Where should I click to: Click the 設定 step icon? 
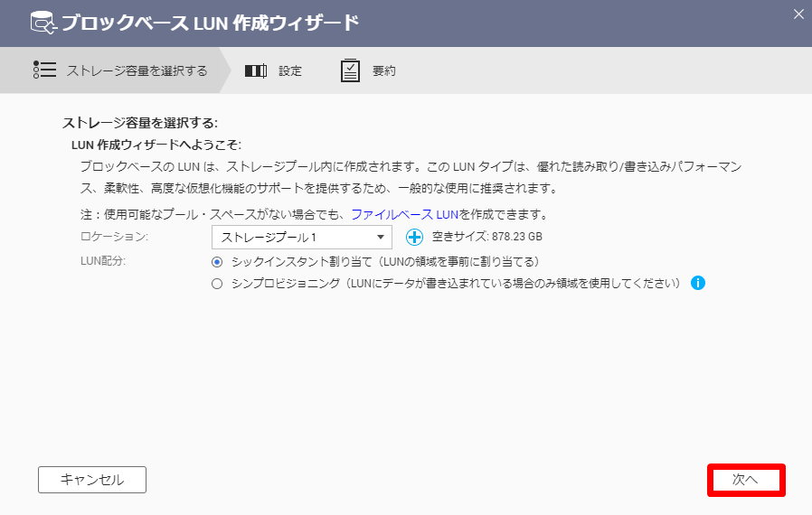coord(256,70)
